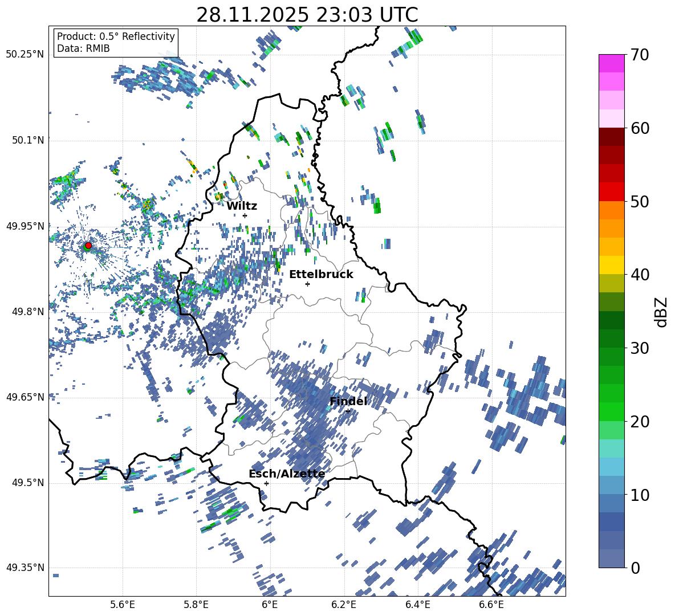
Task: Select the Ettelbruck city label
Action: (x=321, y=274)
